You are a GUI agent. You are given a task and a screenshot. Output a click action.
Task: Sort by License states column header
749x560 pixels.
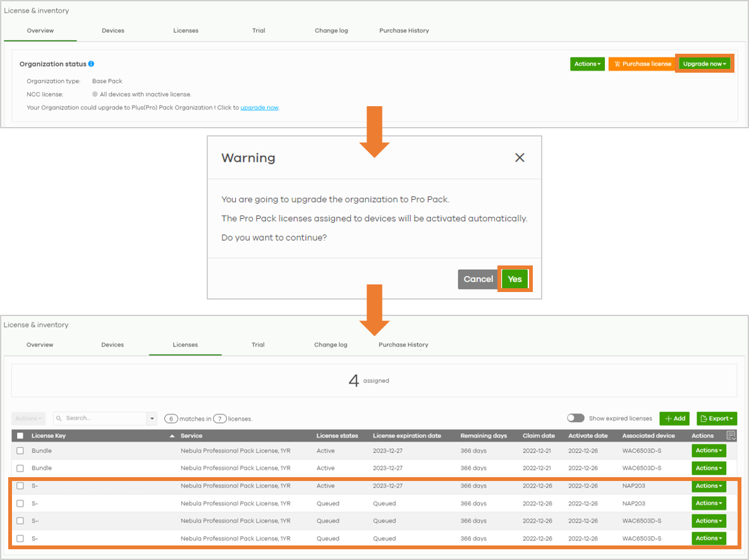click(x=338, y=435)
